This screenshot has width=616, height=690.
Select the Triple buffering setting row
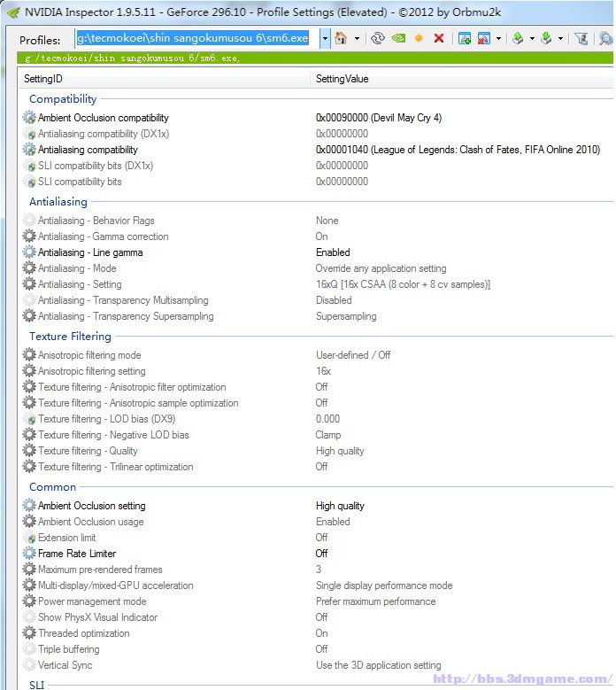pos(316,649)
